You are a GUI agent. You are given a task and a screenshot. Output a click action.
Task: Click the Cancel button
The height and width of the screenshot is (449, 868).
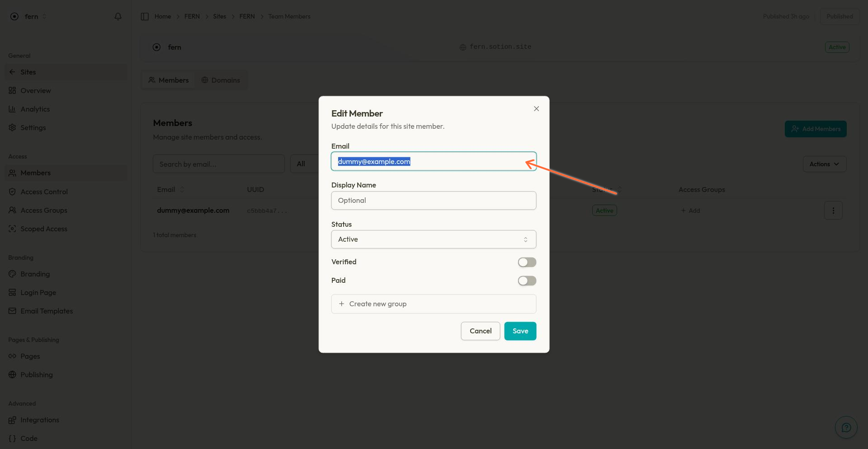(481, 331)
